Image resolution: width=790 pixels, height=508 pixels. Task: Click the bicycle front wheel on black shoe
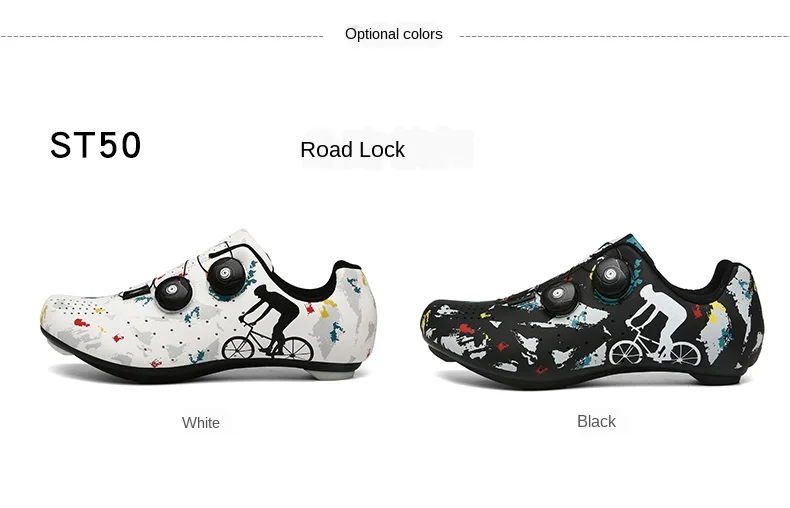[625, 353]
